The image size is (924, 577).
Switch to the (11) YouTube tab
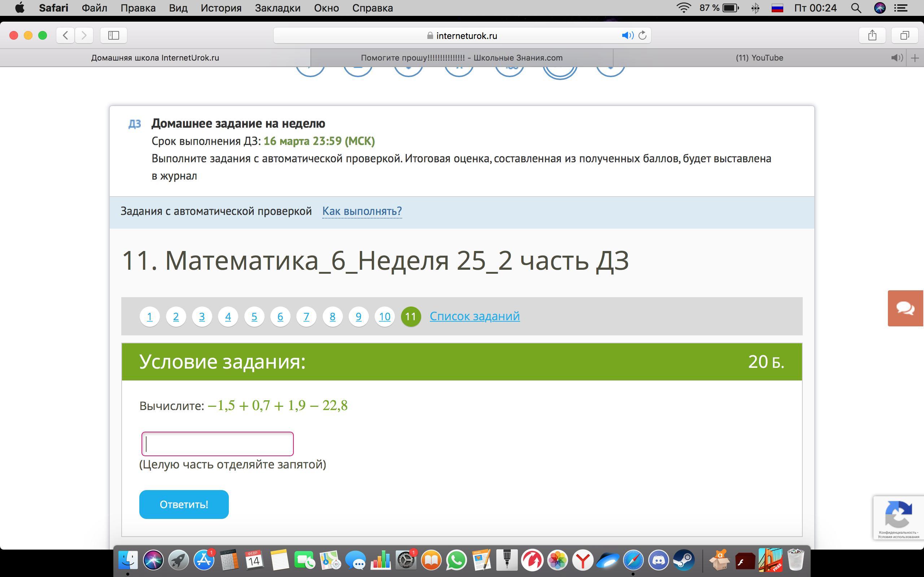coord(759,58)
